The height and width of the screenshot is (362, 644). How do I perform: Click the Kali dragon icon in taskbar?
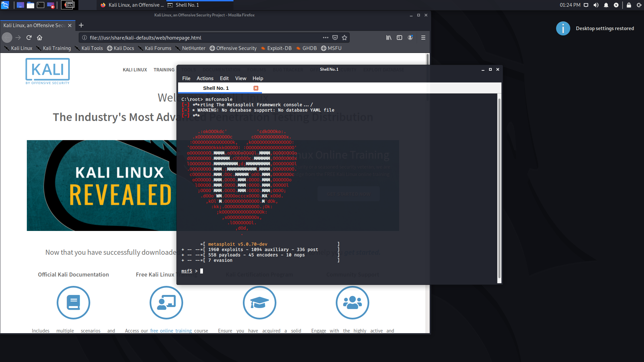pyautogui.click(x=5, y=5)
